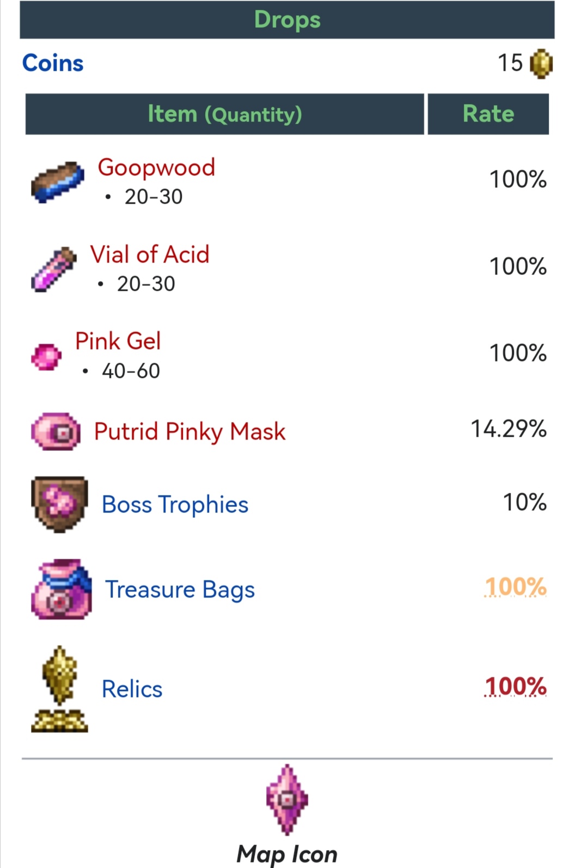This screenshot has height=868, width=588.
Task: Open the Goopwood item link
Action: pos(156,167)
